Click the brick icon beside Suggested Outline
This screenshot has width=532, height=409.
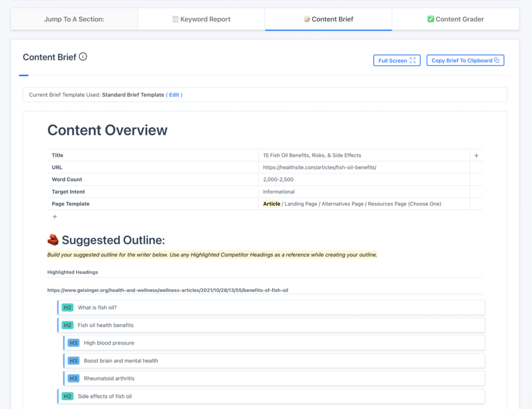[53, 240]
